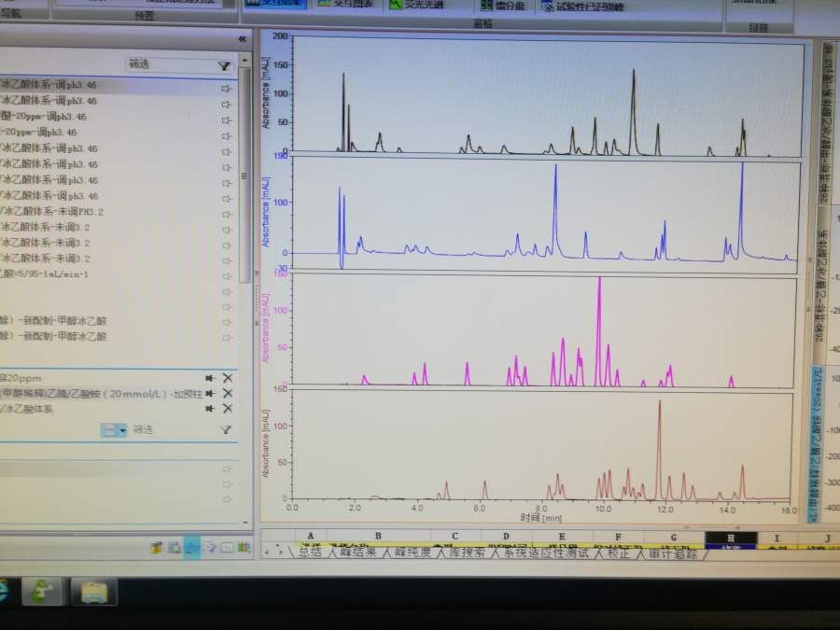
Task: Pin the first pH3.46 injection row
Action: (226, 86)
